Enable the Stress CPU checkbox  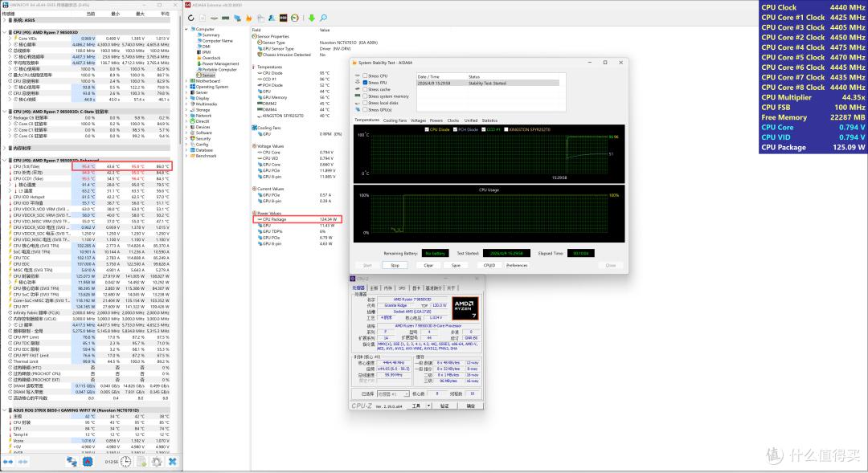coord(365,75)
